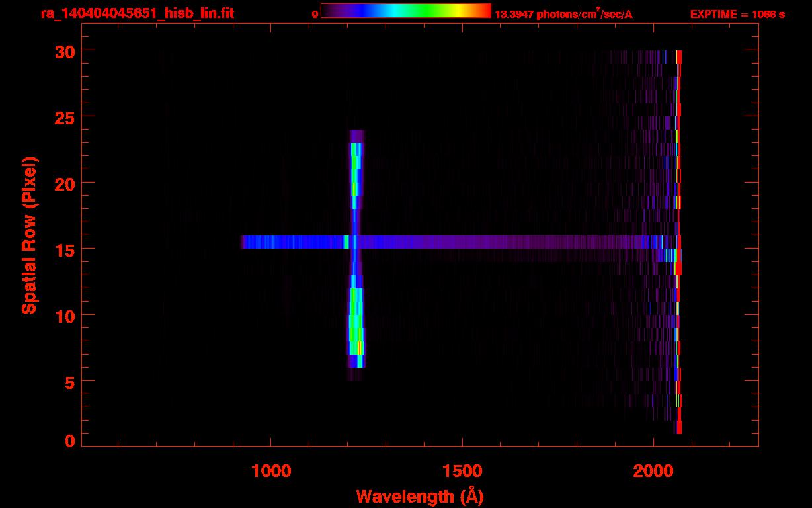Click the x-axis tick label 1000

click(x=270, y=470)
